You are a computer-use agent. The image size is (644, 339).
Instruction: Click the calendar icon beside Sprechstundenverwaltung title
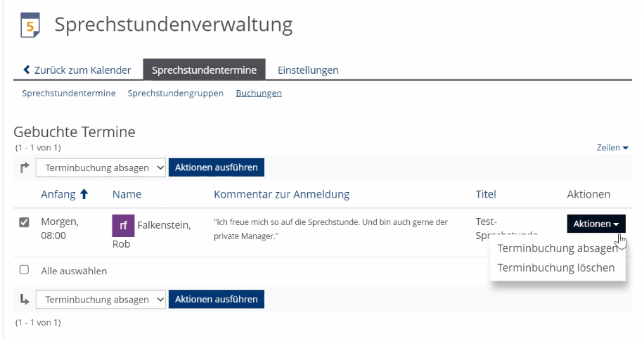pyautogui.click(x=30, y=25)
